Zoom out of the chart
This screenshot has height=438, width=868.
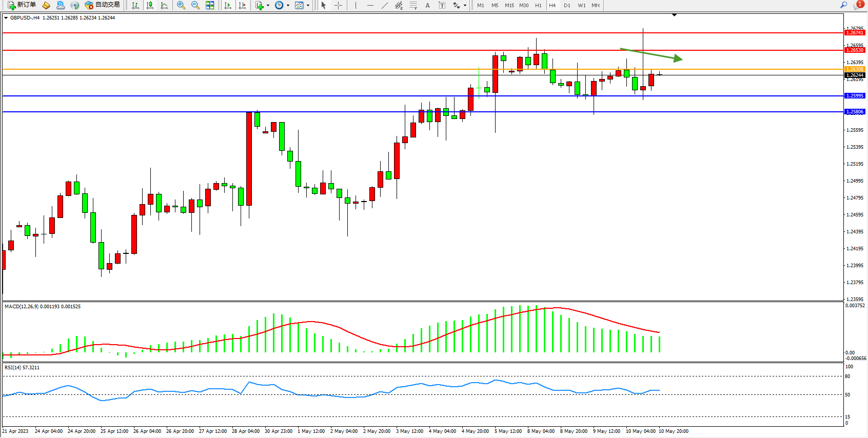click(x=195, y=5)
